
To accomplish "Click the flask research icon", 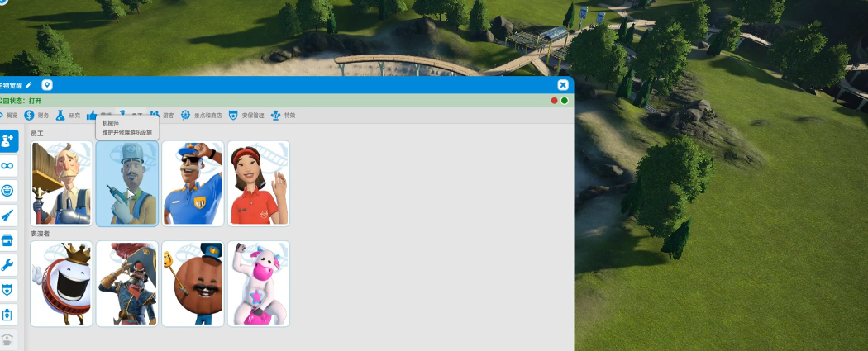I will tap(60, 115).
